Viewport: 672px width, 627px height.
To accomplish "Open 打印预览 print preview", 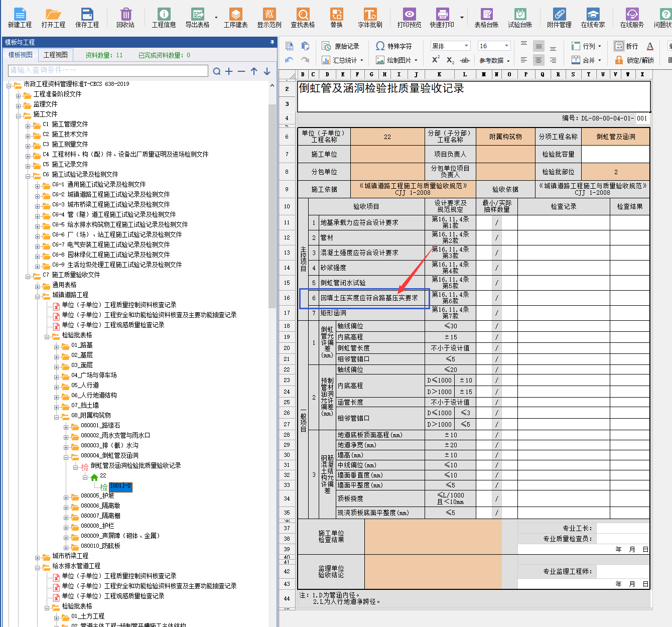I will (409, 18).
